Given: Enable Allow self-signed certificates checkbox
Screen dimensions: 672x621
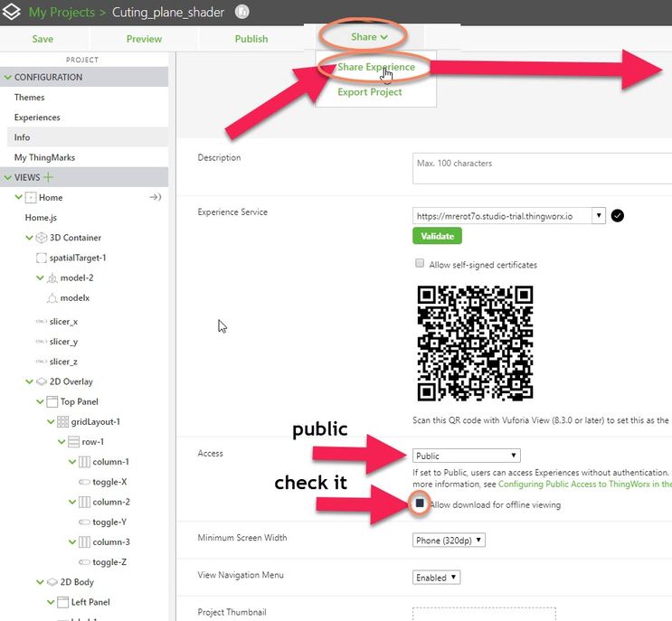Looking at the screenshot, I should (x=420, y=263).
